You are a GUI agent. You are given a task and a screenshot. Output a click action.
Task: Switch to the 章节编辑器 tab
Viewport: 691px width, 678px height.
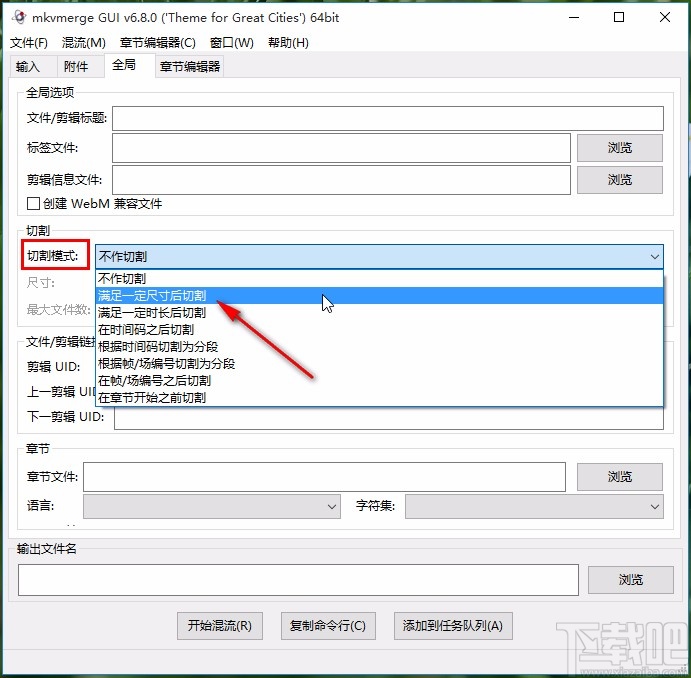tap(190, 67)
